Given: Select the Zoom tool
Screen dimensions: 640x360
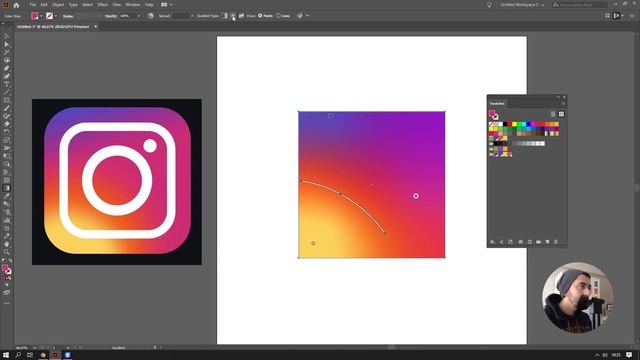Looking at the screenshot, I should click(x=7, y=252).
